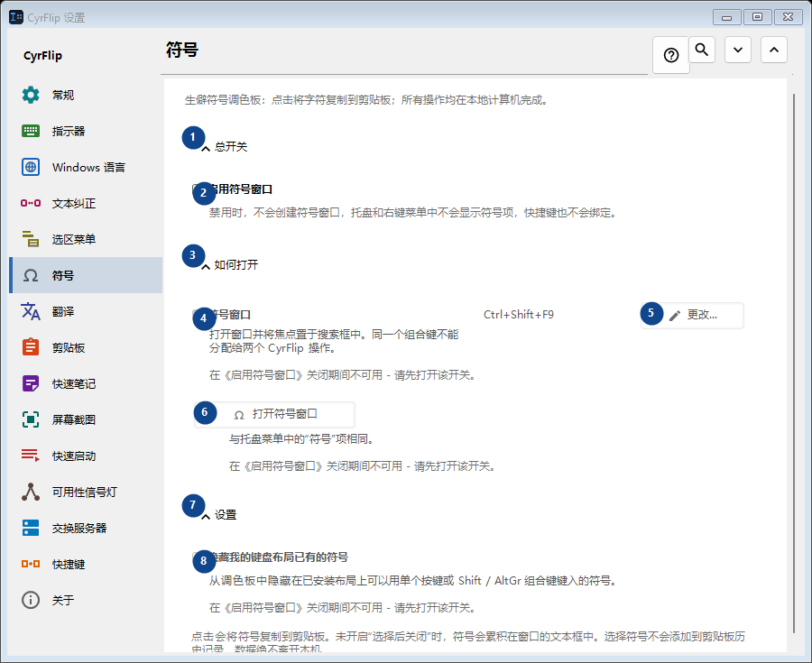Select the 选区菜单 icon
Screen dimensions: 812x663
pos(31,239)
